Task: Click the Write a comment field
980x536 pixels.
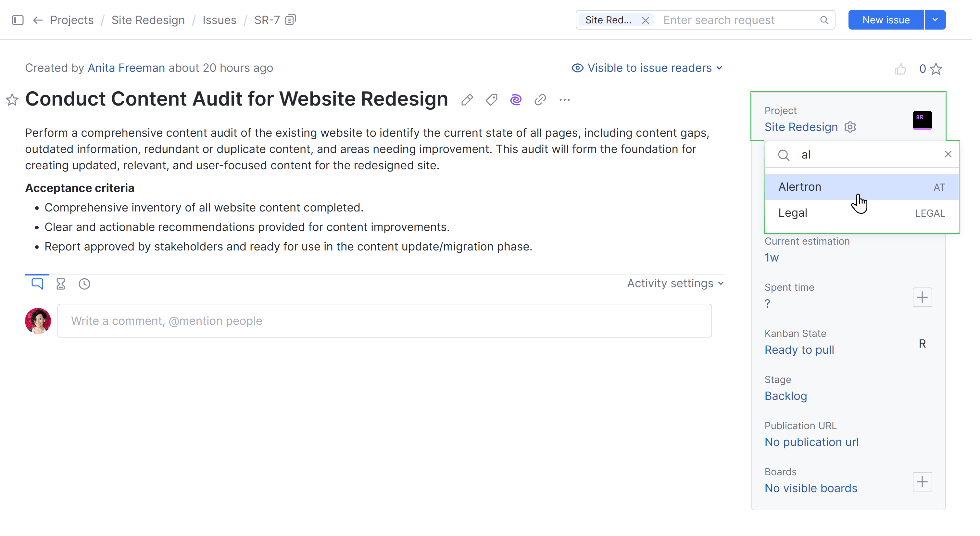Action: point(384,321)
